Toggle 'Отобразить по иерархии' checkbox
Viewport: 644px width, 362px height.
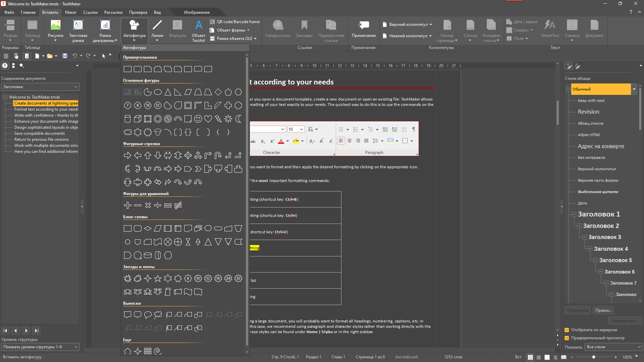tap(567, 330)
